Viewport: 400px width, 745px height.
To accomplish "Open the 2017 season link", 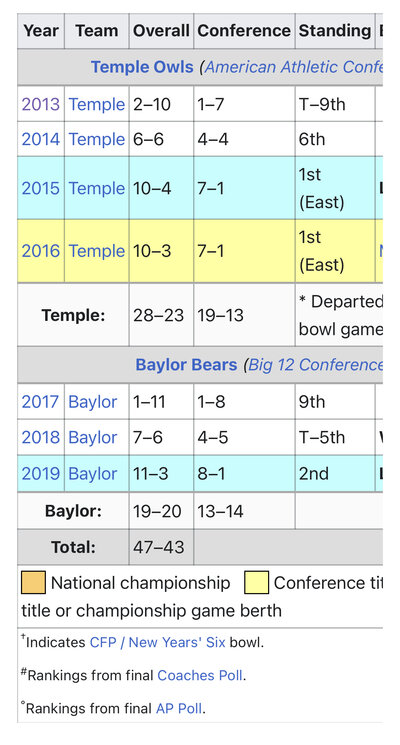I will point(41,402).
